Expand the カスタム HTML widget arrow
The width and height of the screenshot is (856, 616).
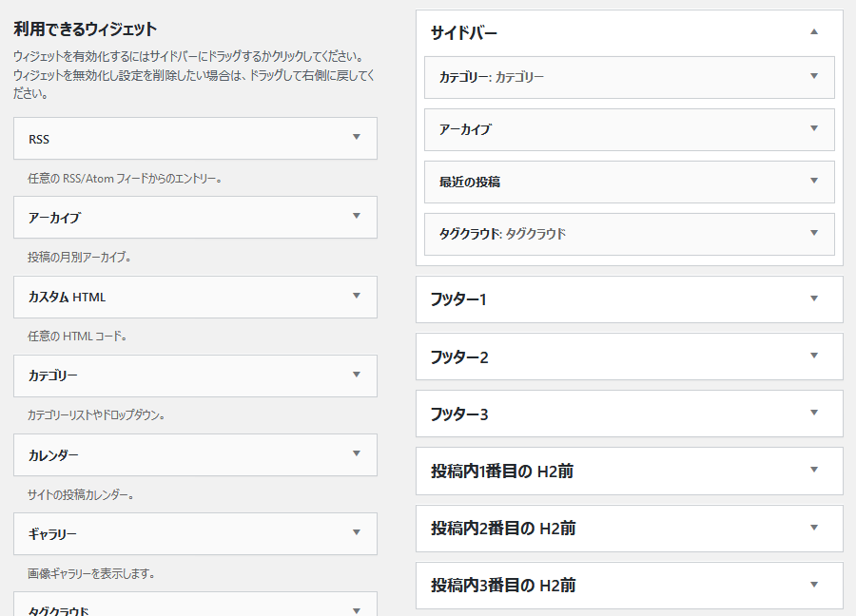pos(357,296)
